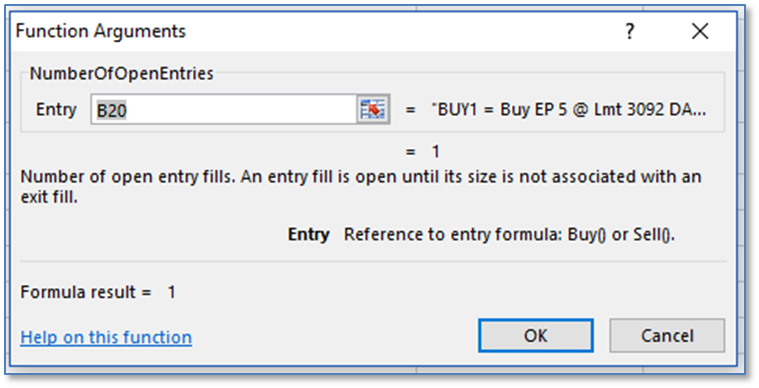Screen dimensions: 759x388
Task: Click the Formula result value 1
Action: pos(171,292)
